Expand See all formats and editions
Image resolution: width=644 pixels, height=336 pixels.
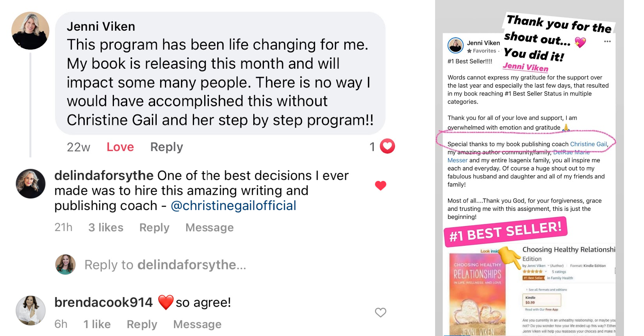pos(547,290)
